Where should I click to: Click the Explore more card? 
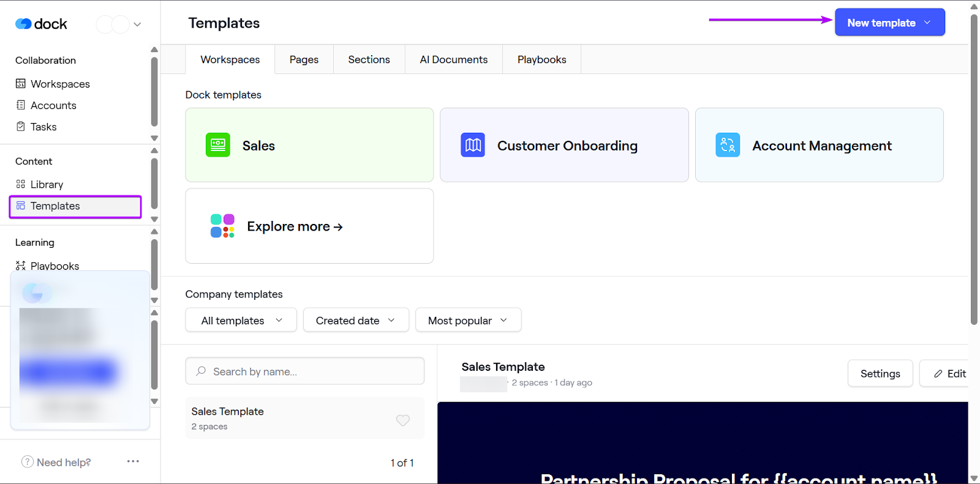(x=309, y=226)
